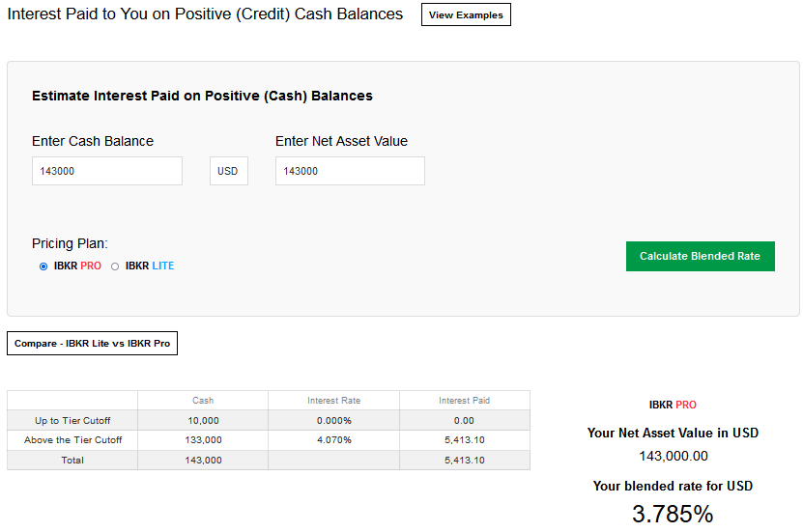This screenshot has height=532, width=803.
Task: Click the 3.785% blended rate value
Action: (x=673, y=514)
